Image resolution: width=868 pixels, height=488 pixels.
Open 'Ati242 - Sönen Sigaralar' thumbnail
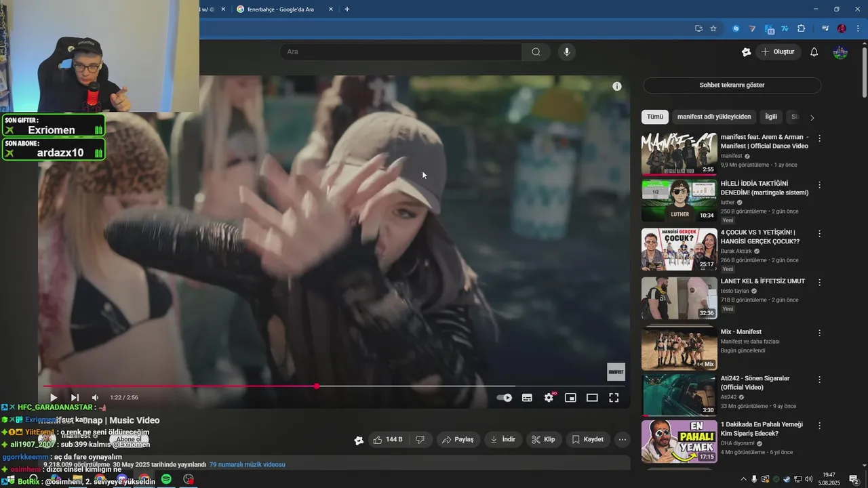[x=679, y=395]
